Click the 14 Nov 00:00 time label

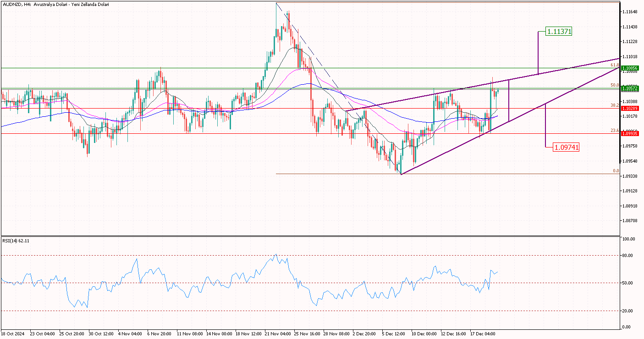tap(219, 334)
